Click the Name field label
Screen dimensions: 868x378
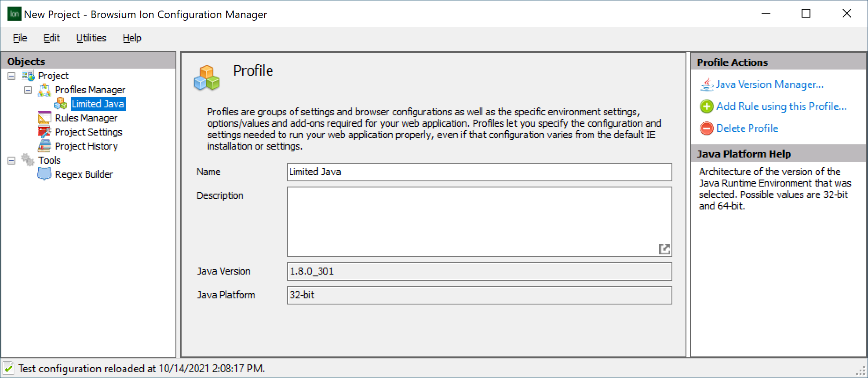208,172
